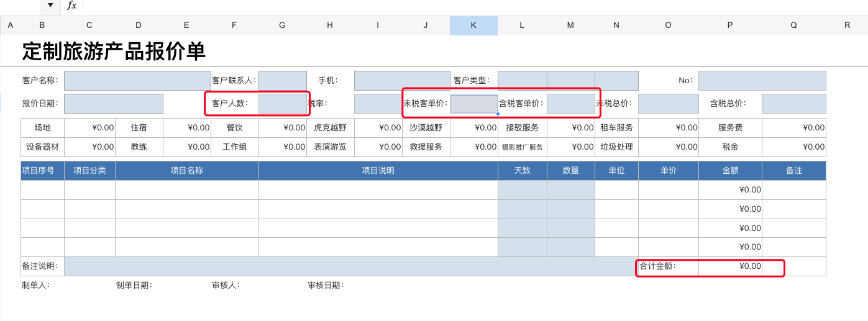Click the 审核日期 label
The height and width of the screenshot is (321, 868).
tap(326, 286)
